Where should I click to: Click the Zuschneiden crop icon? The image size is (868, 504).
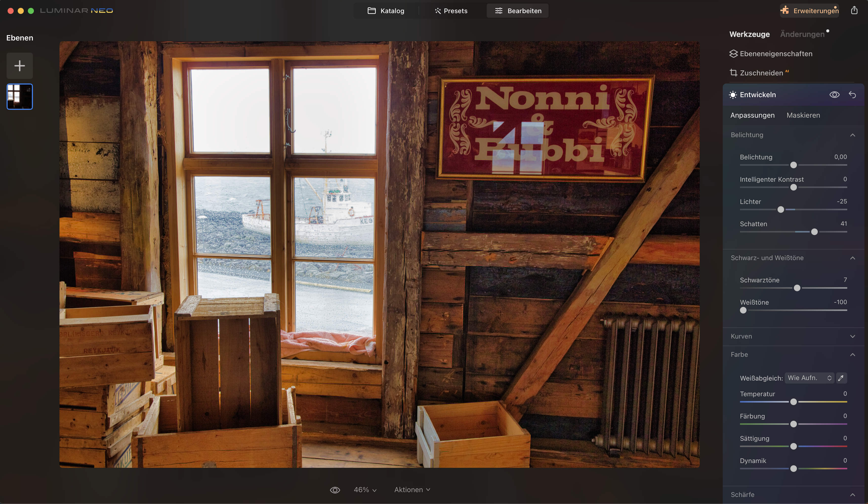coord(733,73)
